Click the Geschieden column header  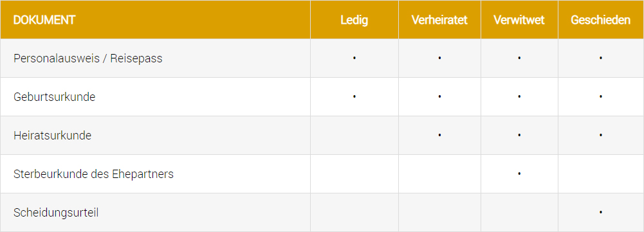[x=600, y=20]
